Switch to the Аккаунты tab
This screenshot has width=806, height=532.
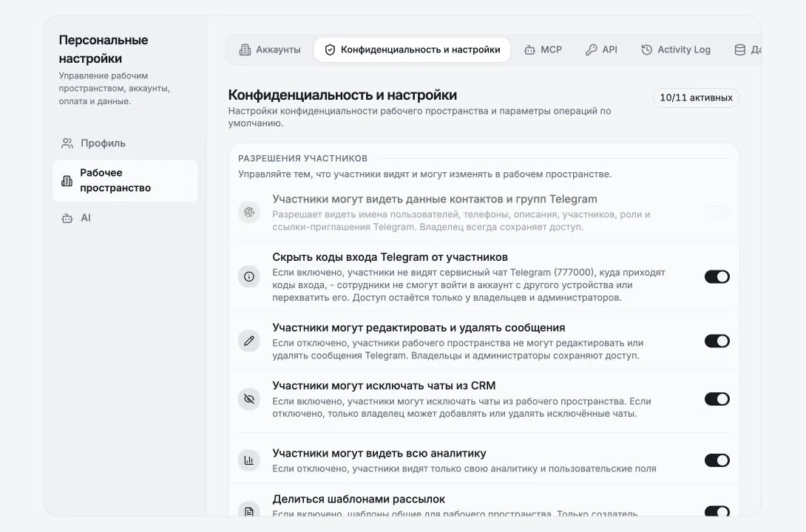click(270, 50)
